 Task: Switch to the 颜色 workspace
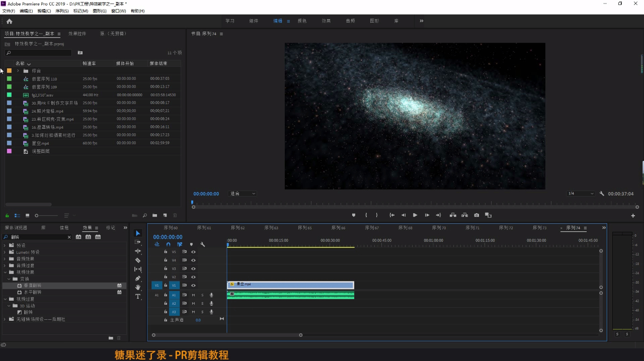(x=302, y=21)
